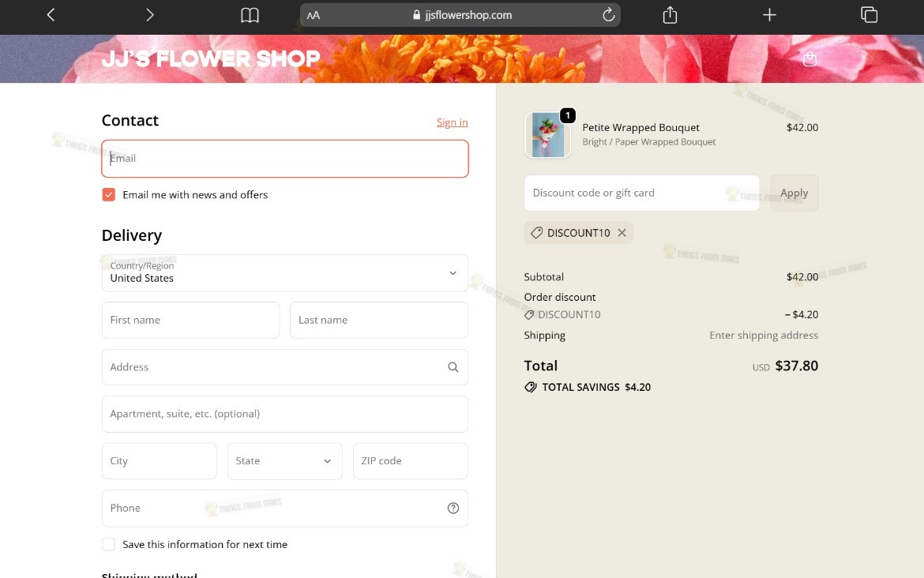
Task: Check Save this information for next time
Action: click(x=108, y=544)
